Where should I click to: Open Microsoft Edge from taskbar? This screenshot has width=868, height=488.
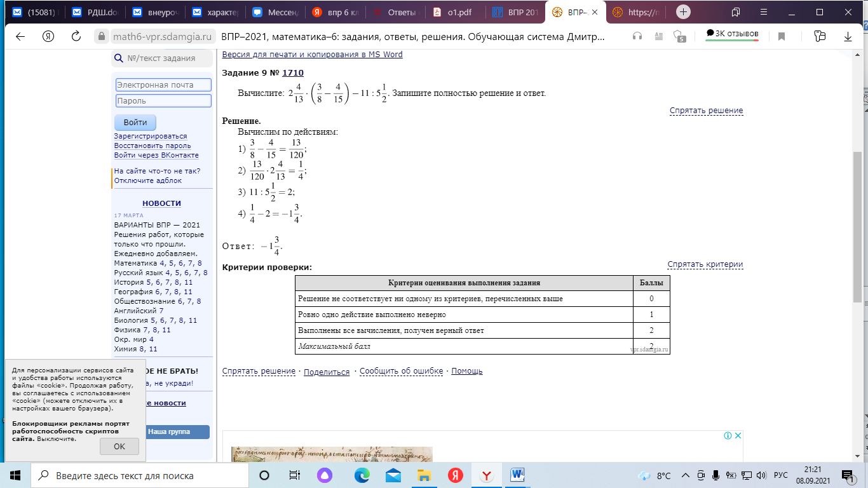[x=362, y=475]
